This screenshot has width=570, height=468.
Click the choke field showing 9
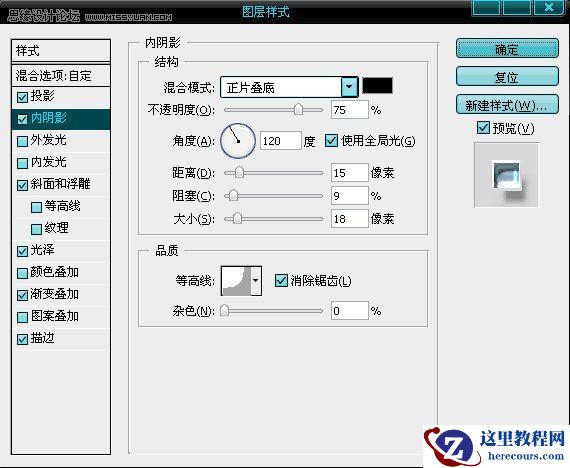[x=350, y=196]
